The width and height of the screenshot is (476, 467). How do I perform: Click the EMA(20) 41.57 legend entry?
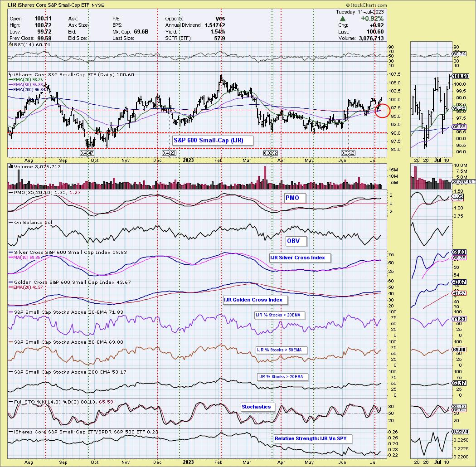[x=26, y=287]
